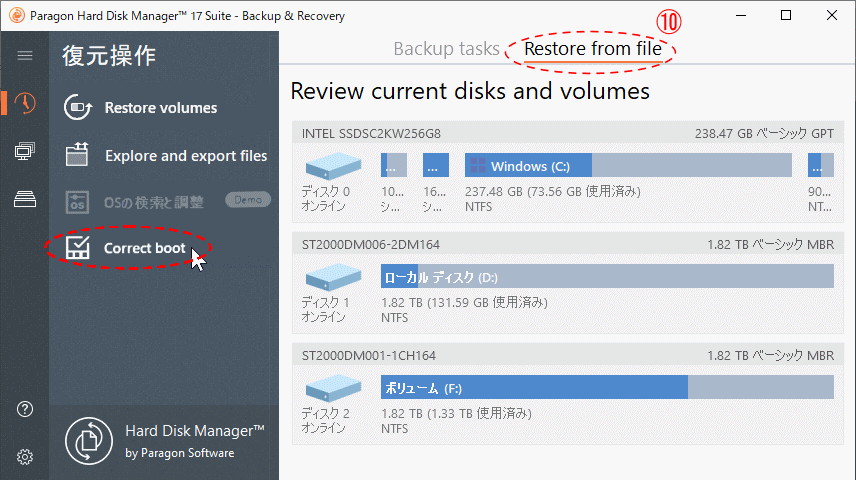Open settings with the gear icon
Screen dimensions: 856x480
pyautogui.click(x=25, y=457)
